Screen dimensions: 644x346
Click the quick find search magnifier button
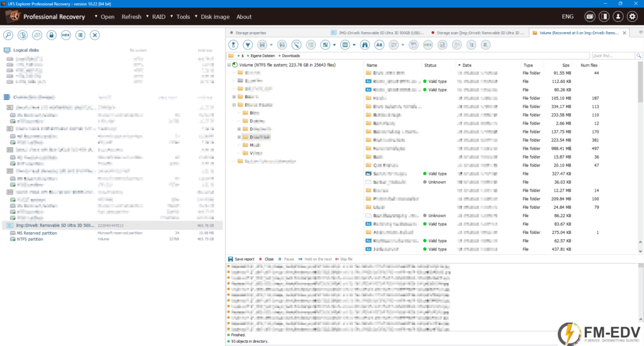(639, 55)
